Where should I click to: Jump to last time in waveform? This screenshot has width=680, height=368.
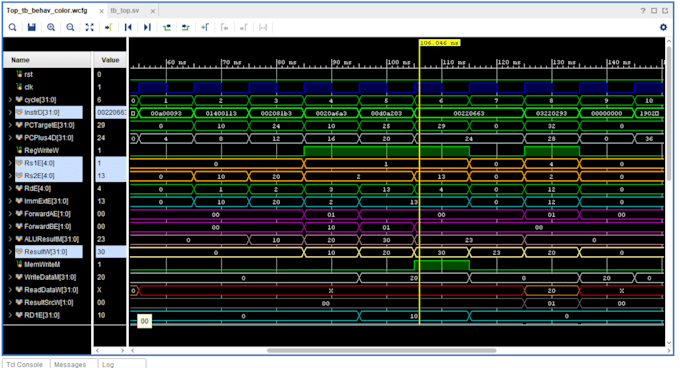point(147,27)
